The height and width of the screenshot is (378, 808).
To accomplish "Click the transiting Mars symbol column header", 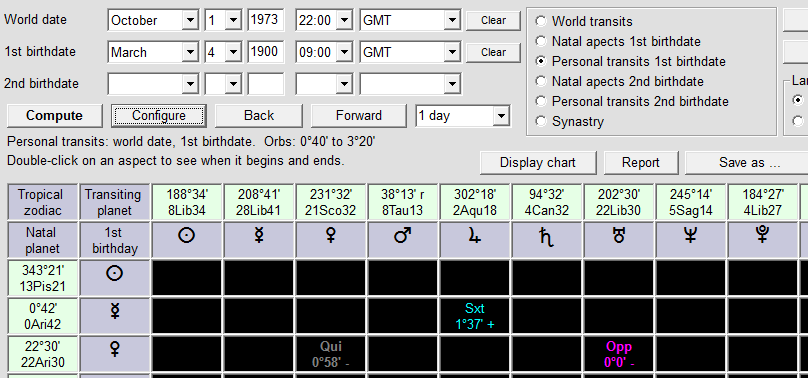I will [403, 240].
